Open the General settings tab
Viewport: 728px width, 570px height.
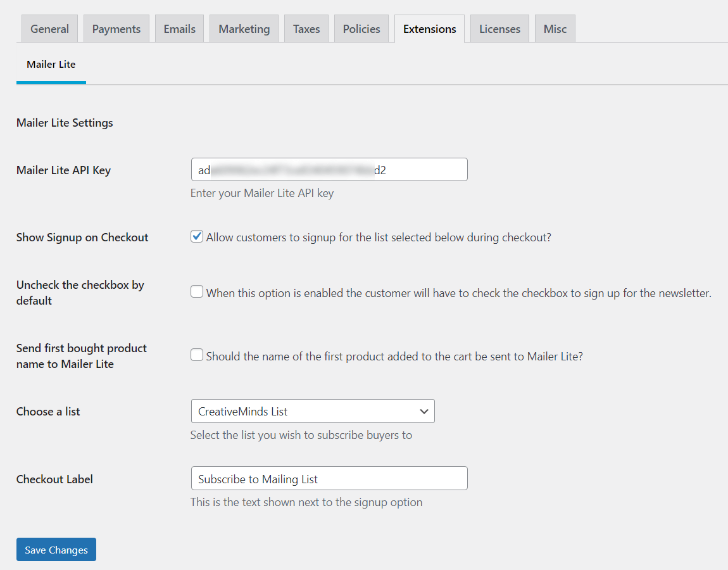tap(49, 29)
